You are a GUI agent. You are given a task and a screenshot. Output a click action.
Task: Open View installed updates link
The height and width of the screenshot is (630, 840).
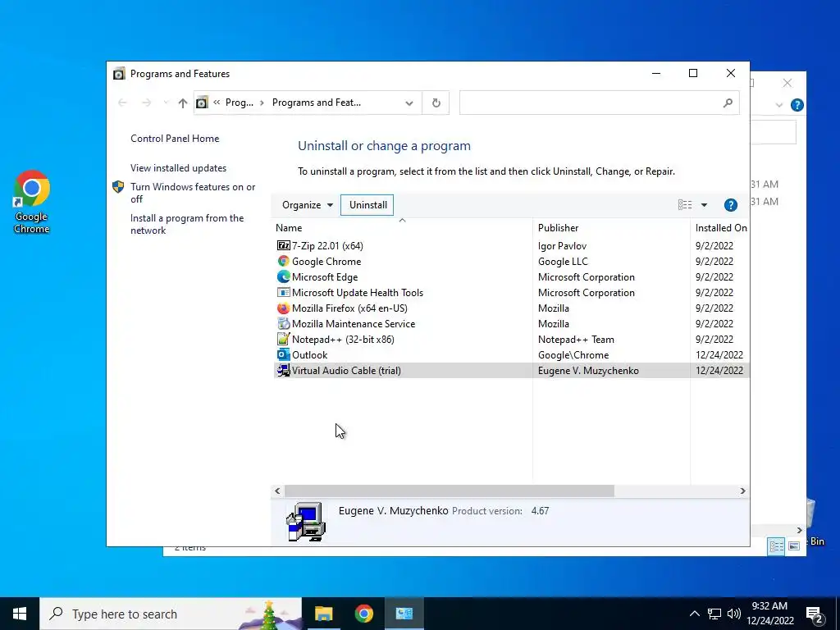tap(178, 167)
